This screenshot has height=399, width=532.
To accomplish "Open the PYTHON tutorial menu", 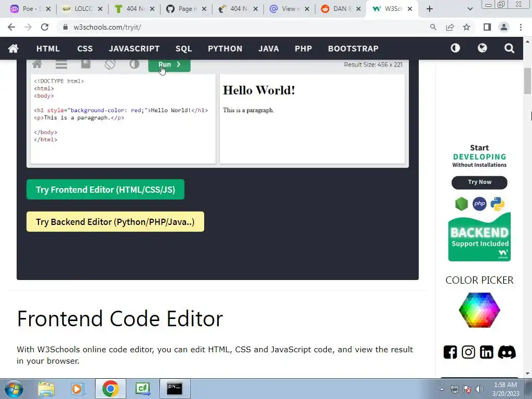I will [225, 48].
